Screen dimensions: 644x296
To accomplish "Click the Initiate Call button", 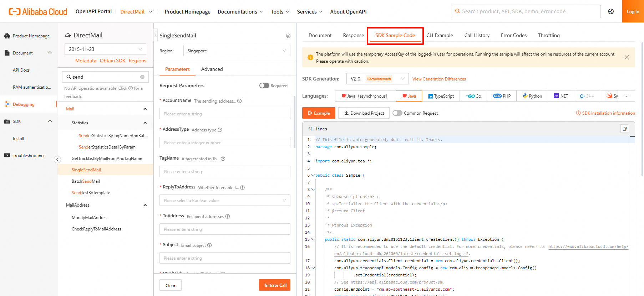I will [275, 285].
